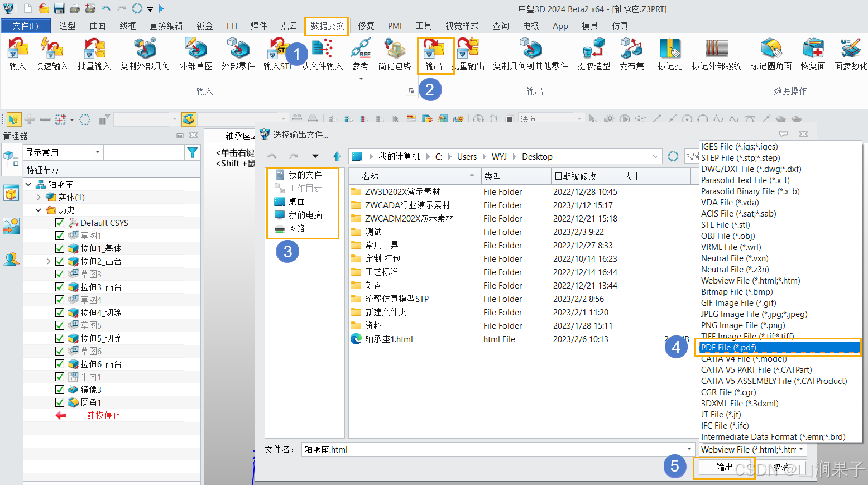The image size is (868, 485).
Task: Open the 文件名 filename history dropdown arrow
Action: (689, 449)
